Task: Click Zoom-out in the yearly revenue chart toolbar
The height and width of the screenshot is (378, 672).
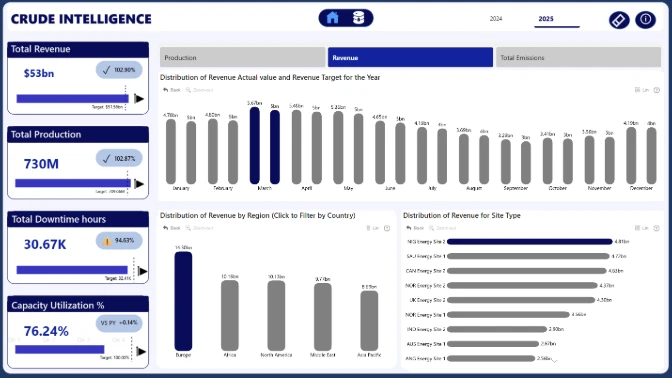Action: [199, 90]
